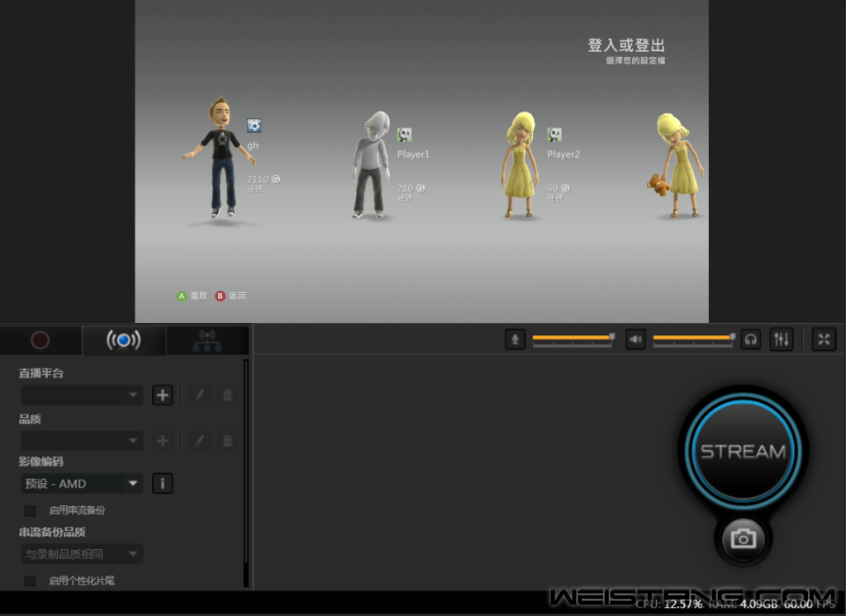Click the 串流备份品质 section label
Viewport: 846px width, 616px height.
tap(52, 533)
